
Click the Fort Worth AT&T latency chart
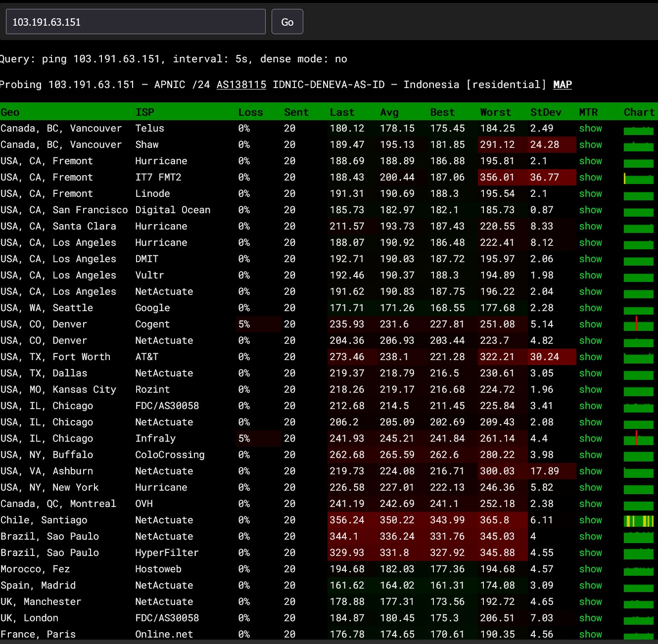click(x=639, y=358)
